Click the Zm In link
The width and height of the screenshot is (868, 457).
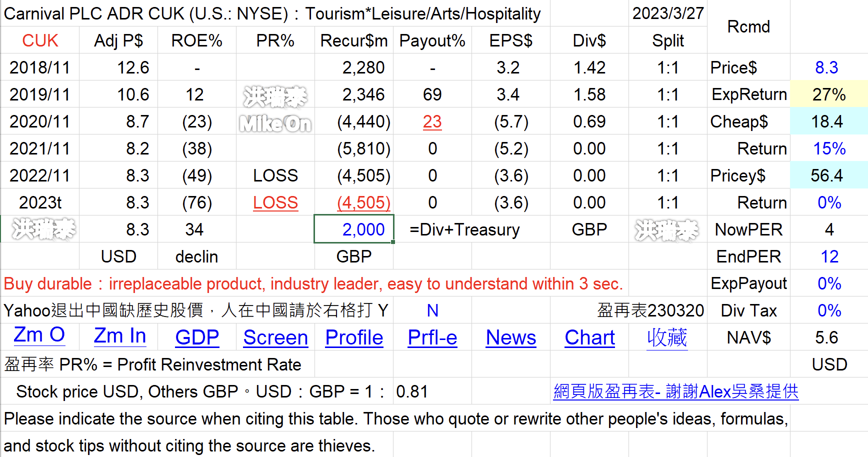point(120,336)
